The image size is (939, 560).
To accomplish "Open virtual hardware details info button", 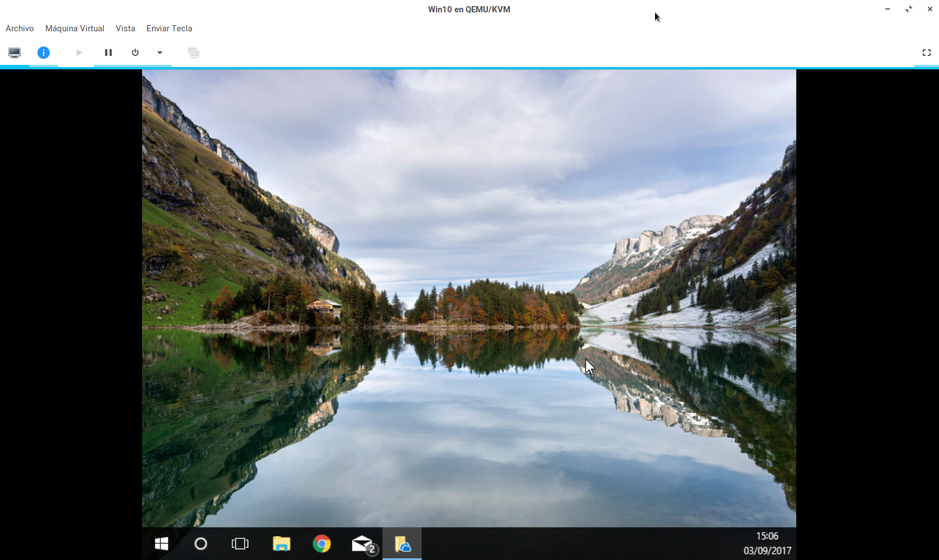I will coord(44,53).
